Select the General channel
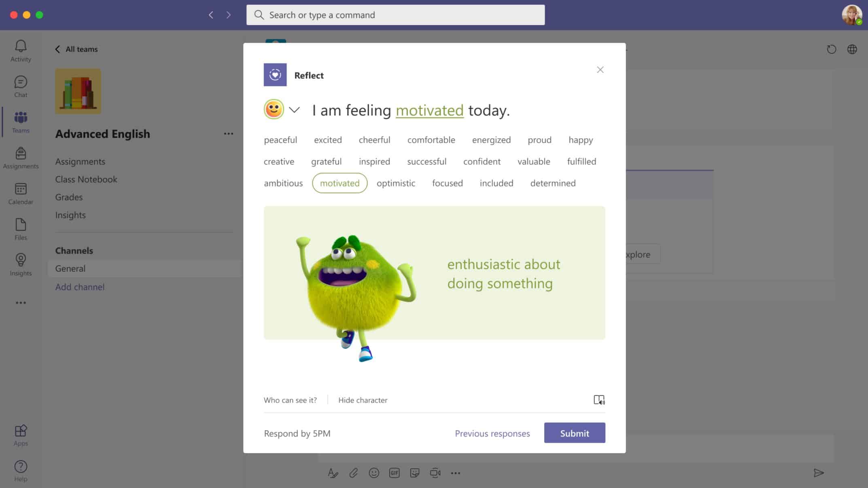 (70, 268)
